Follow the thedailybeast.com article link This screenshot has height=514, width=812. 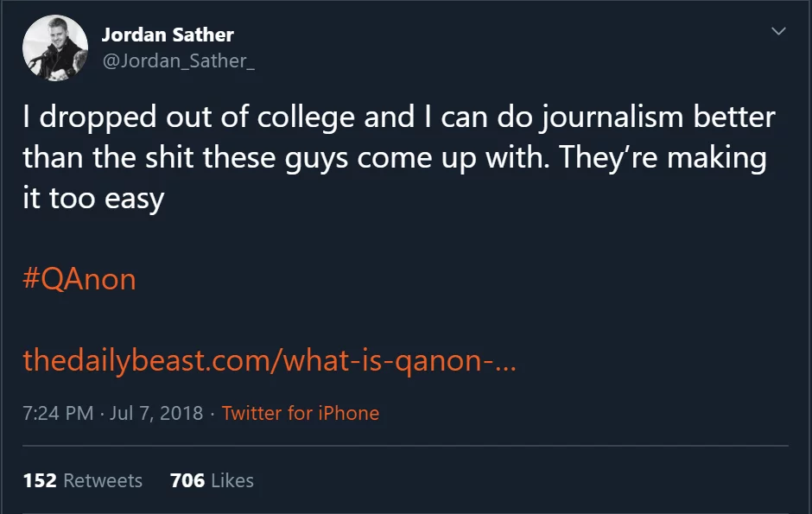click(x=269, y=359)
